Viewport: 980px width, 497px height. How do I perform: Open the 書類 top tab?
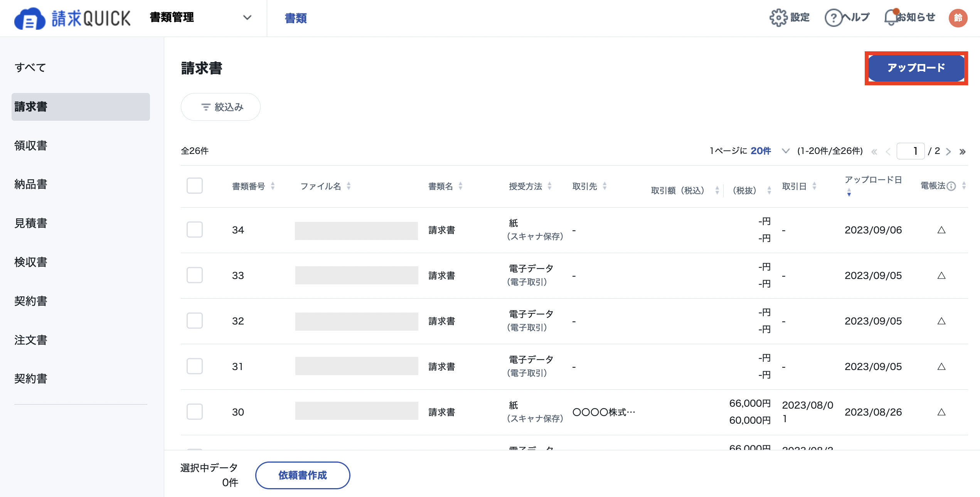(296, 18)
